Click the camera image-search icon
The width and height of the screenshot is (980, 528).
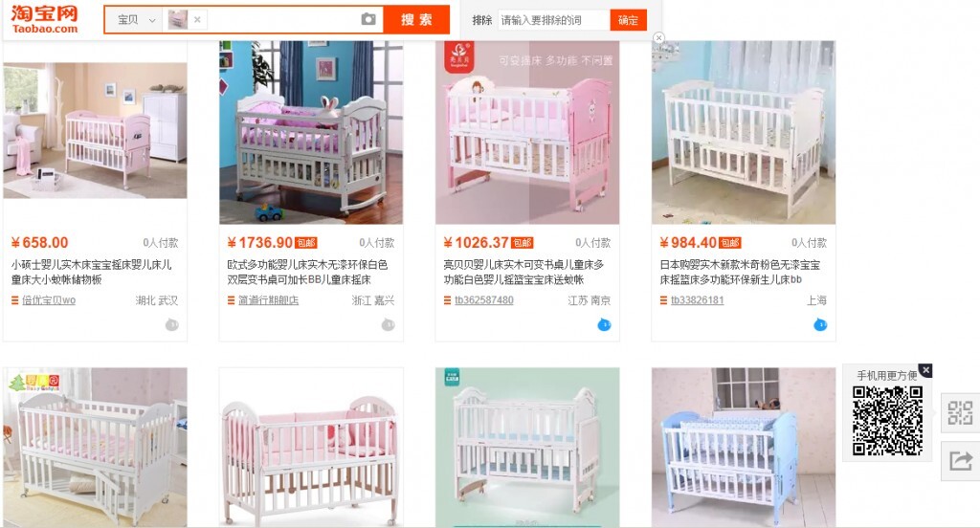pyautogui.click(x=368, y=19)
